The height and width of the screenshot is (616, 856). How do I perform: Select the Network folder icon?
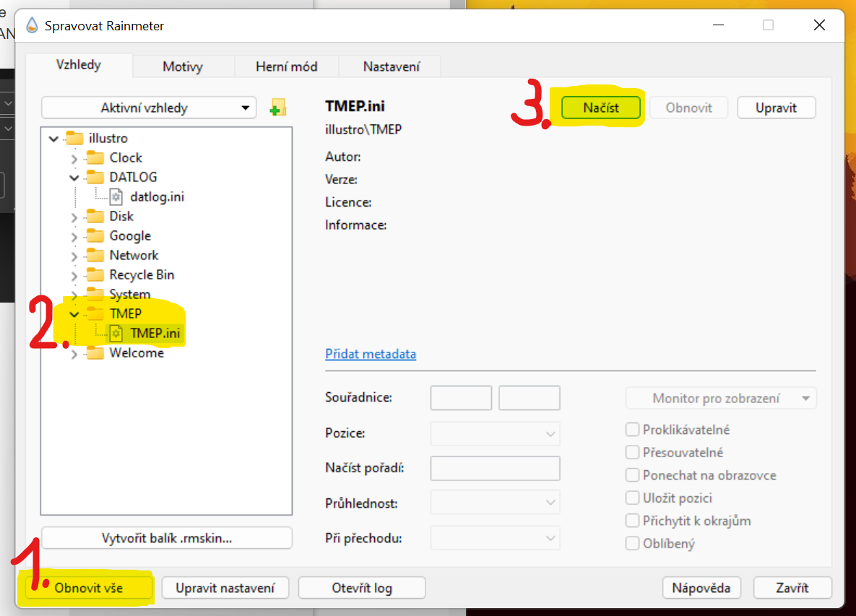tap(95, 255)
